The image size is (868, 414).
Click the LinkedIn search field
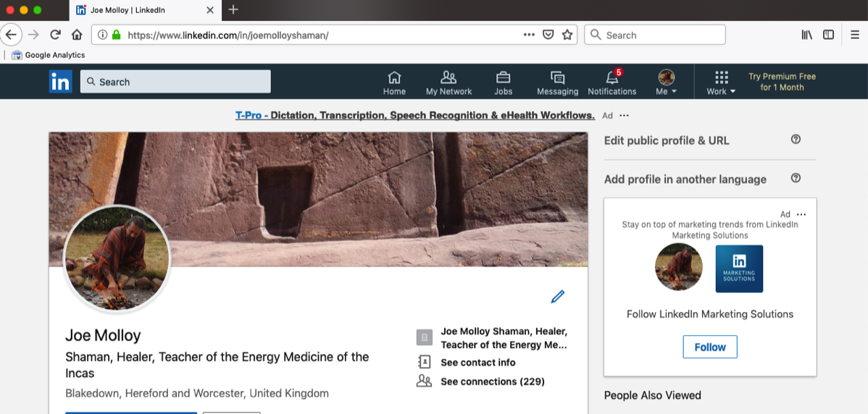pos(175,82)
